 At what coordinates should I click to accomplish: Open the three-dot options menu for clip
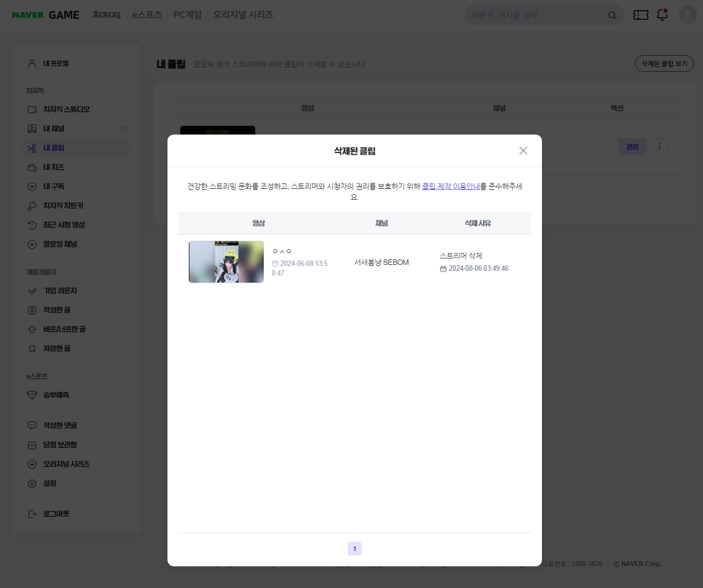659,147
